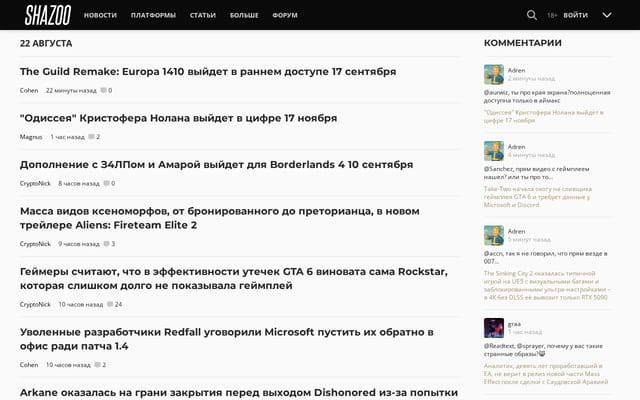This screenshot has height=400, width=640.
Task: Open sidebar link "Одиссея" Кристофера Нолана в цифре
Action: [544, 116]
